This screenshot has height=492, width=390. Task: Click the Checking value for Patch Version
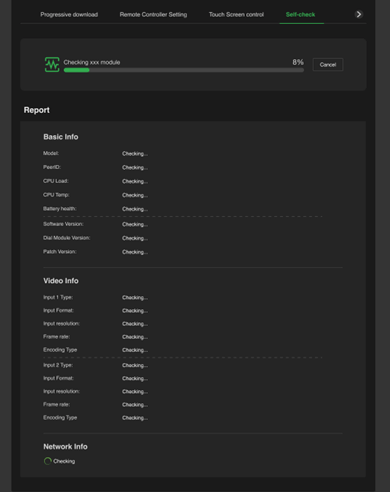coord(135,252)
